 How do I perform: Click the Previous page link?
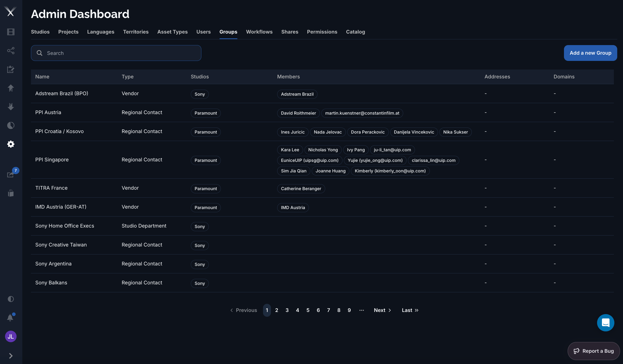pos(244,310)
